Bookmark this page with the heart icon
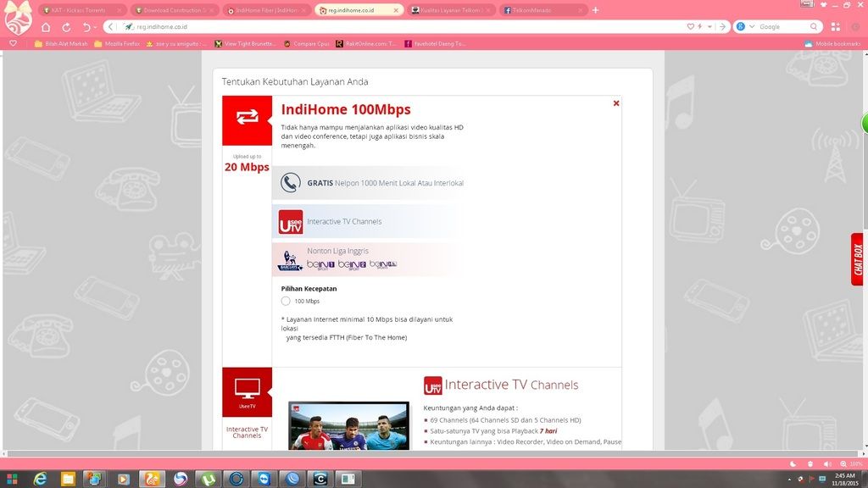This screenshot has height=488, width=868. pyautogui.click(x=690, y=26)
